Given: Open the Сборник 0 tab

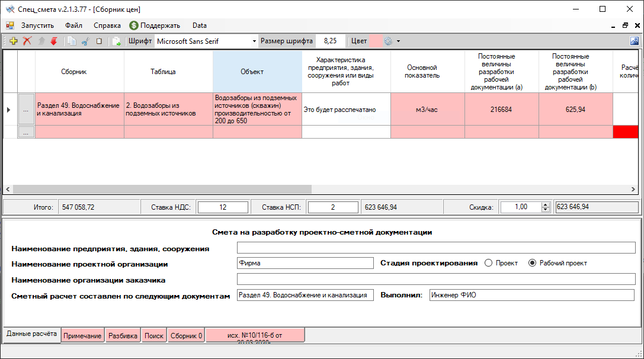Looking at the screenshot, I should point(187,335).
